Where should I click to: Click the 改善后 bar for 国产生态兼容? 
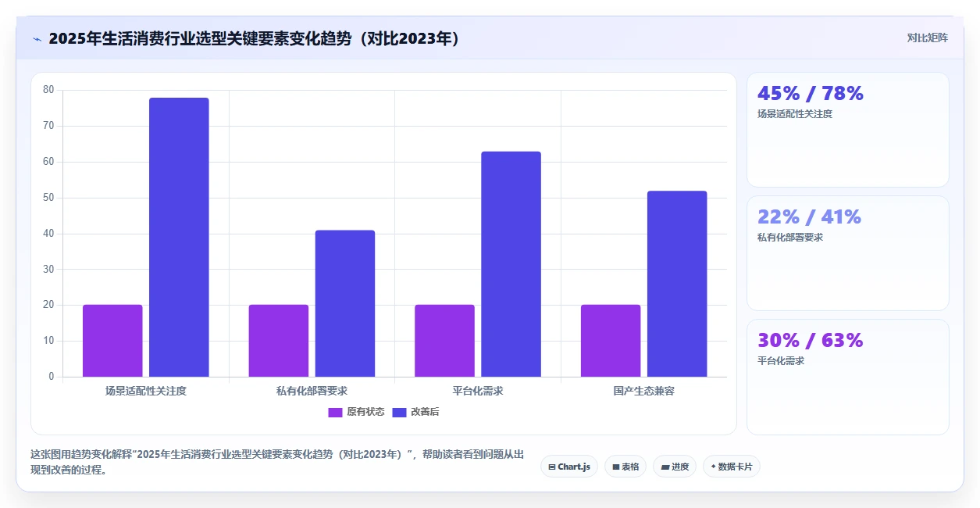pyautogui.click(x=677, y=284)
